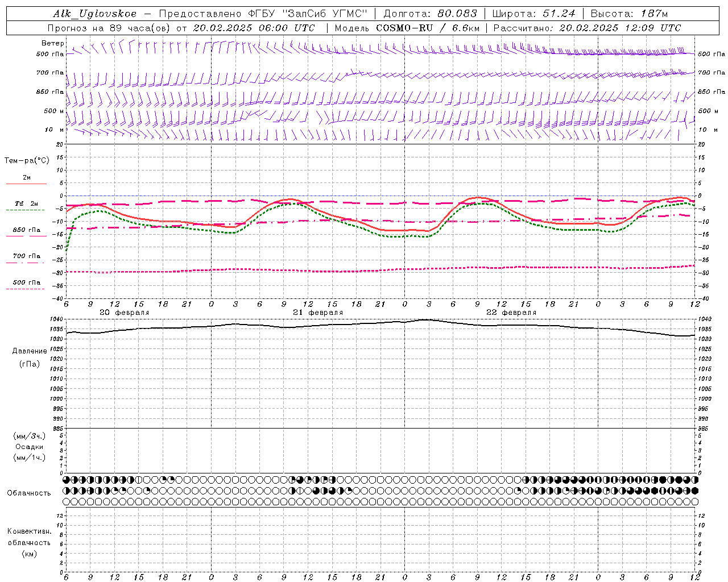Click the 'Модель COSMO-RU / 6.6км' text
The width and height of the screenshot is (728, 582).
tap(407, 28)
